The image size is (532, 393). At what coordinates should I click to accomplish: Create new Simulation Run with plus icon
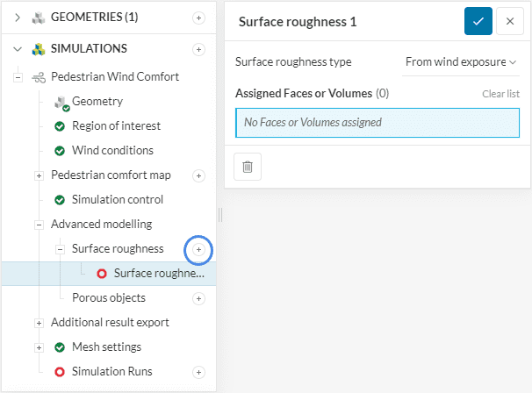tap(199, 372)
